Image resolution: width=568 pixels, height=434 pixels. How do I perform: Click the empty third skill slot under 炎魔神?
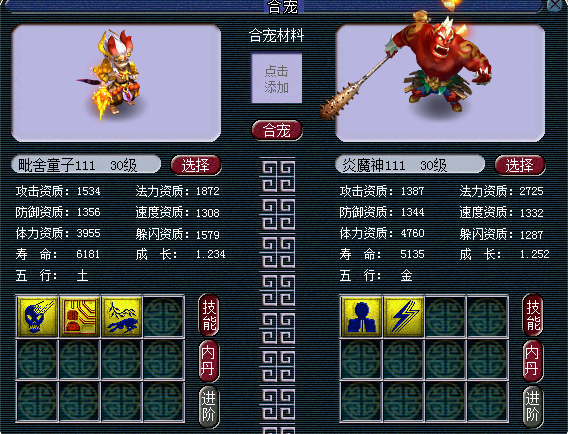pos(446,317)
